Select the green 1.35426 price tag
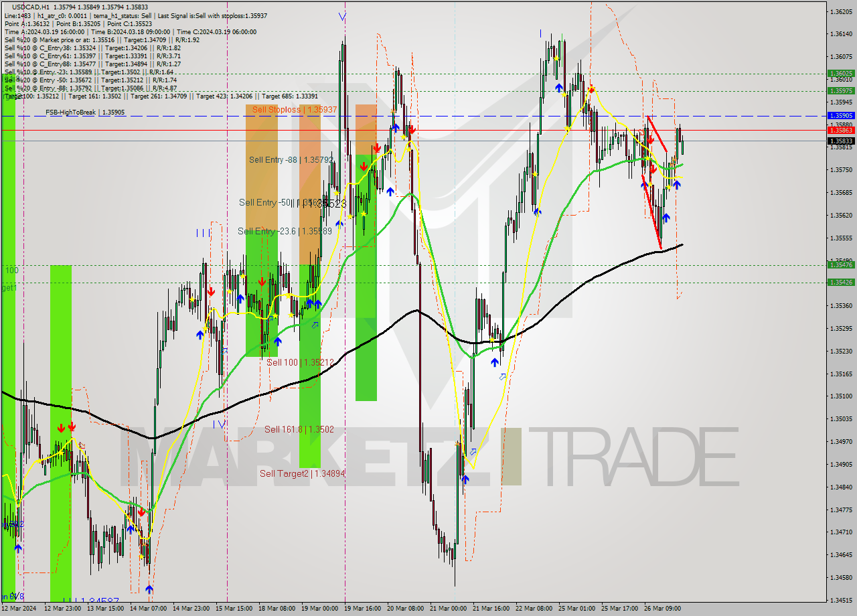Viewport: 857px width, 616px height. 840,283
